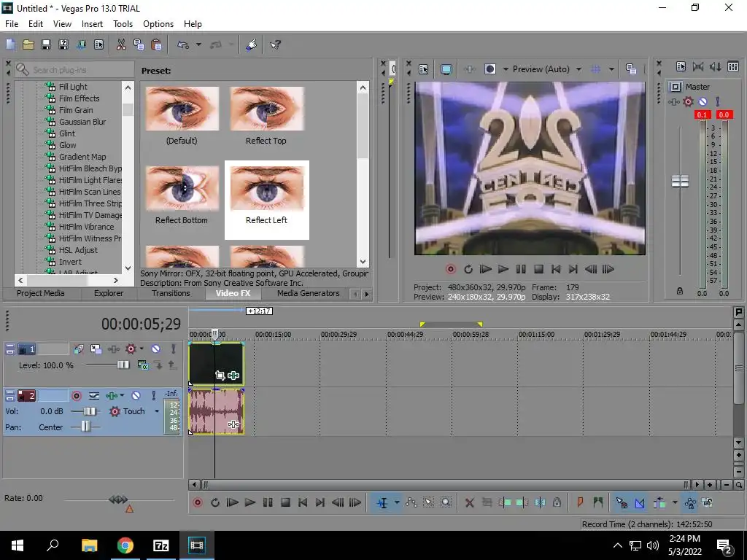Mute audio track 2
This screenshot has width=747, height=560.
(x=136, y=396)
